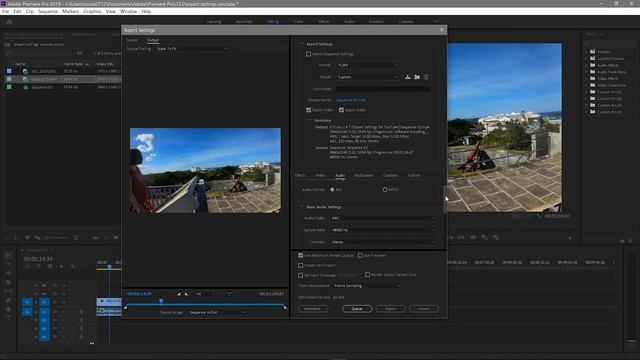This screenshot has height=360, width=640.
Task: Open the Preset Custom dropdown
Action: (367, 77)
